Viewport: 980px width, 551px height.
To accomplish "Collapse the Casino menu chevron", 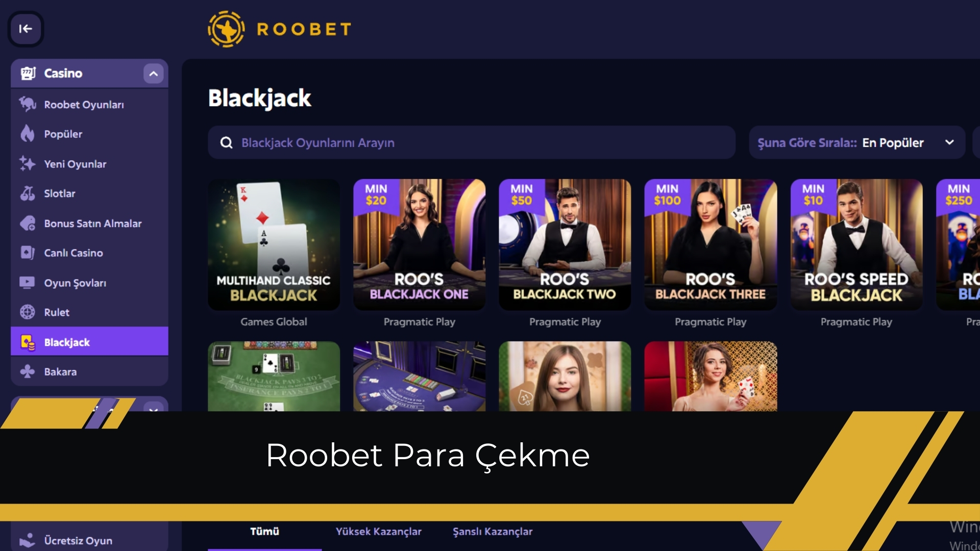I will [154, 73].
